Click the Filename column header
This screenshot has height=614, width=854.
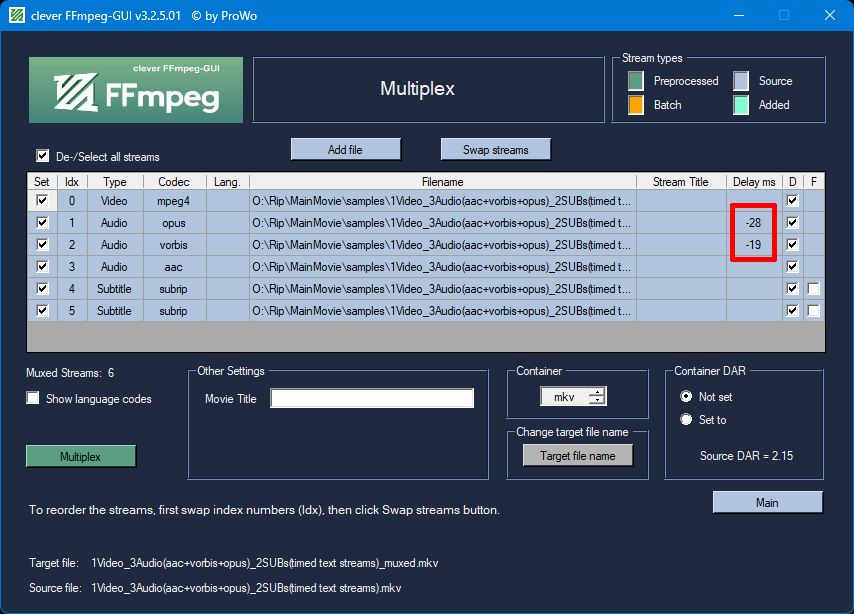[443, 181]
